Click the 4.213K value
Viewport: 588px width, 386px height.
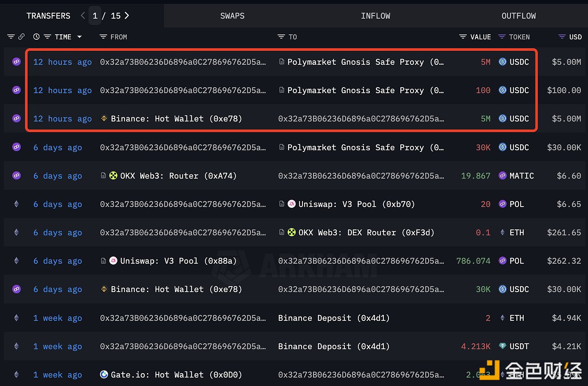coord(476,346)
